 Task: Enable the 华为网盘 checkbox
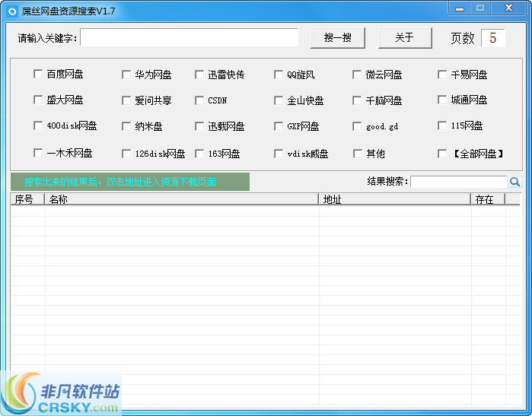pyautogui.click(x=126, y=75)
